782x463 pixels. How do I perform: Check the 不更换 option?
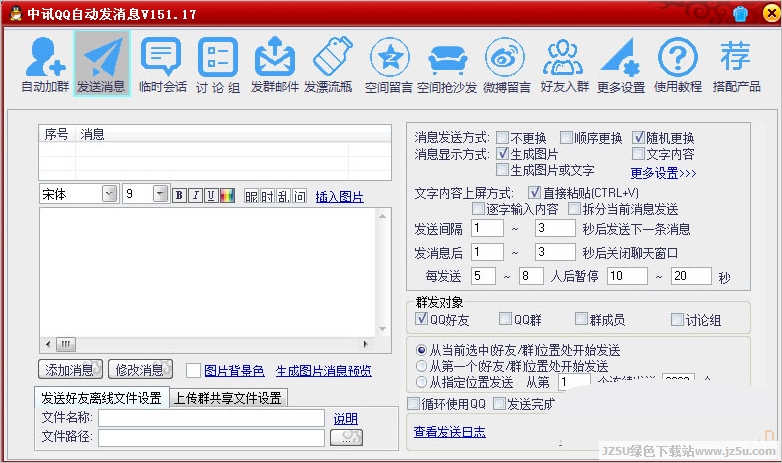[503, 137]
